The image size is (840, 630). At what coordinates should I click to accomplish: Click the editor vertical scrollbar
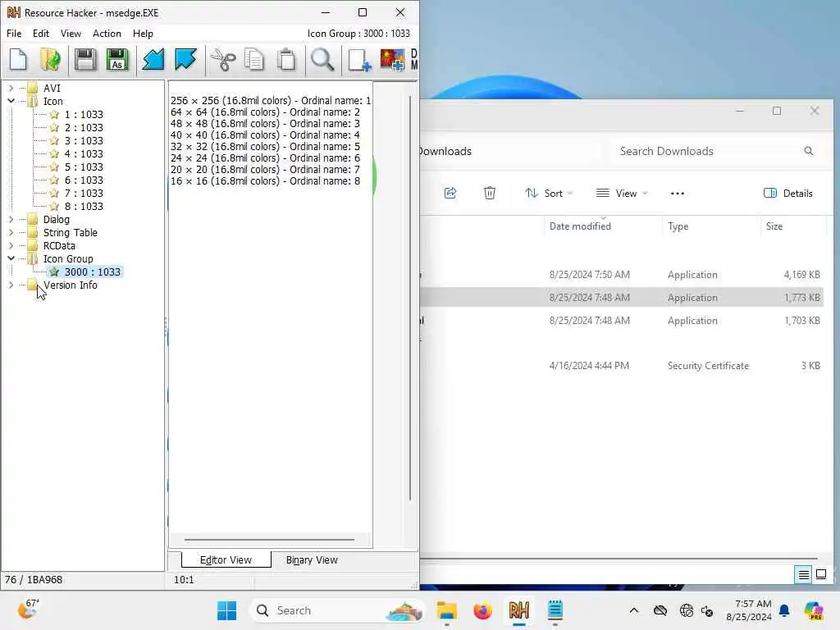pyautogui.click(x=410, y=298)
